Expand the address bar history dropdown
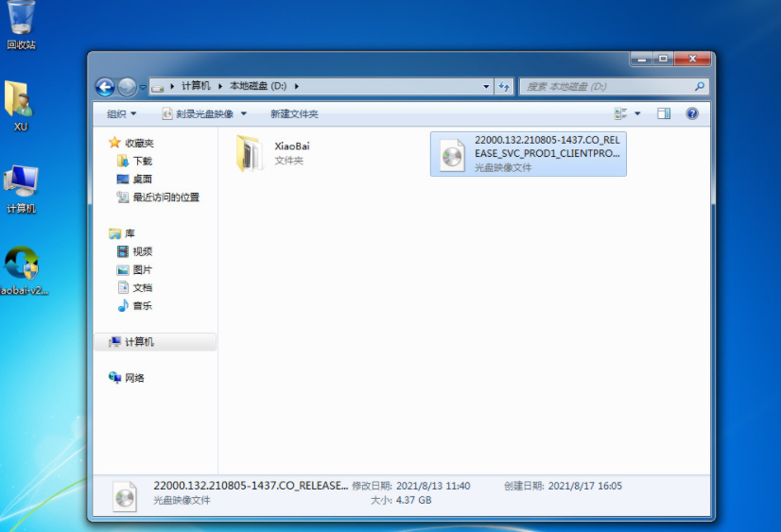 487,86
